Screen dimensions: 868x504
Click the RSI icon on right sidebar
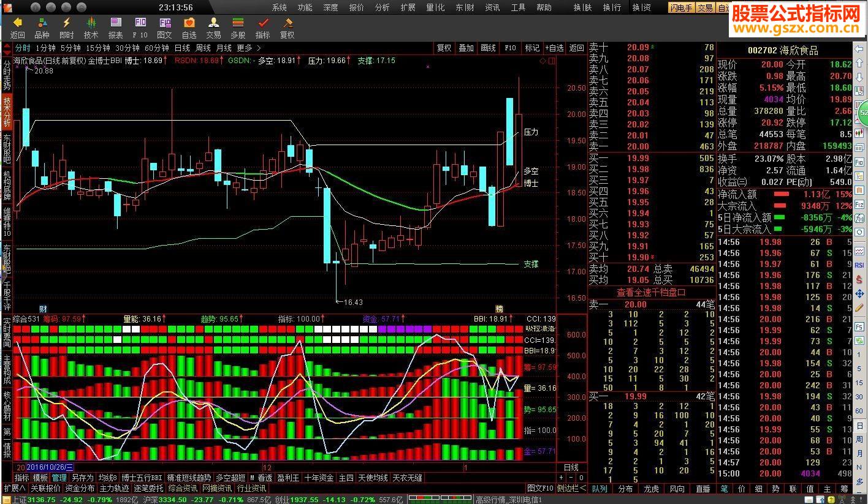859,265
